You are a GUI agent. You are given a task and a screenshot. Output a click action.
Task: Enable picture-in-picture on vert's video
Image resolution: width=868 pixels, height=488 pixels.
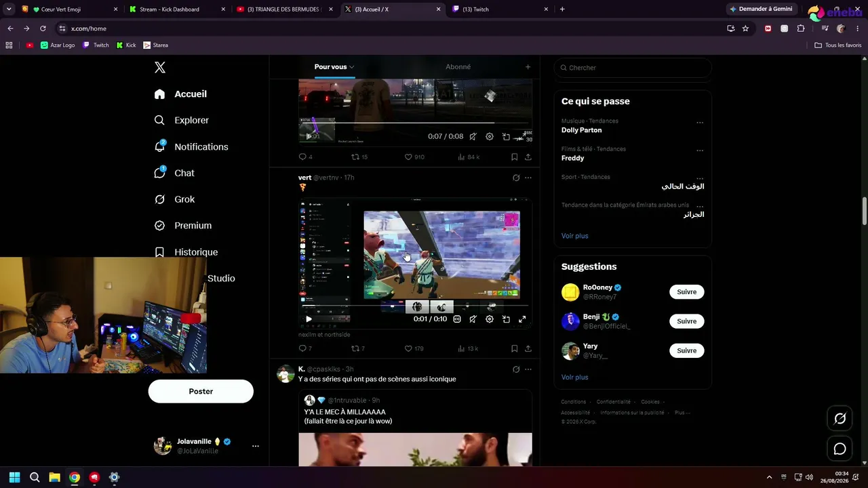pyautogui.click(x=506, y=319)
